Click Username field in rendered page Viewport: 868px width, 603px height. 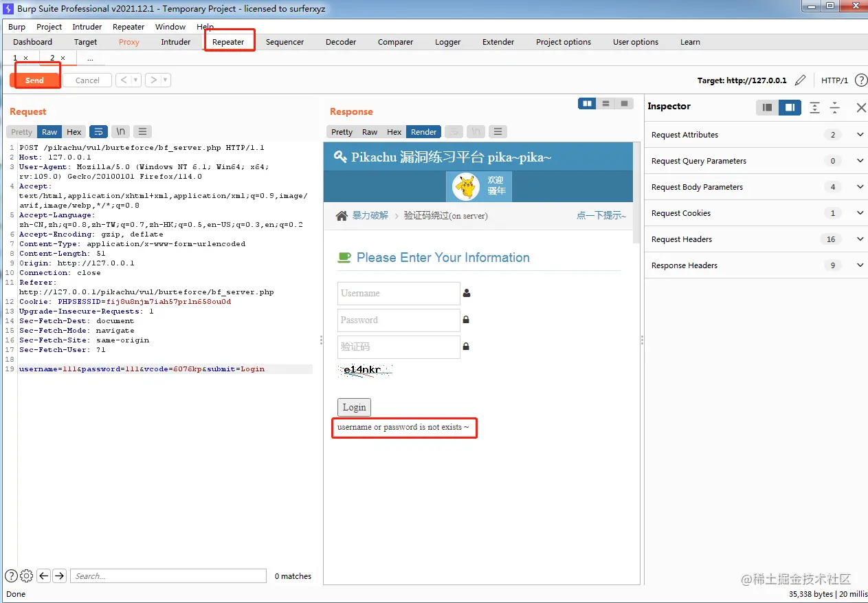click(399, 293)
